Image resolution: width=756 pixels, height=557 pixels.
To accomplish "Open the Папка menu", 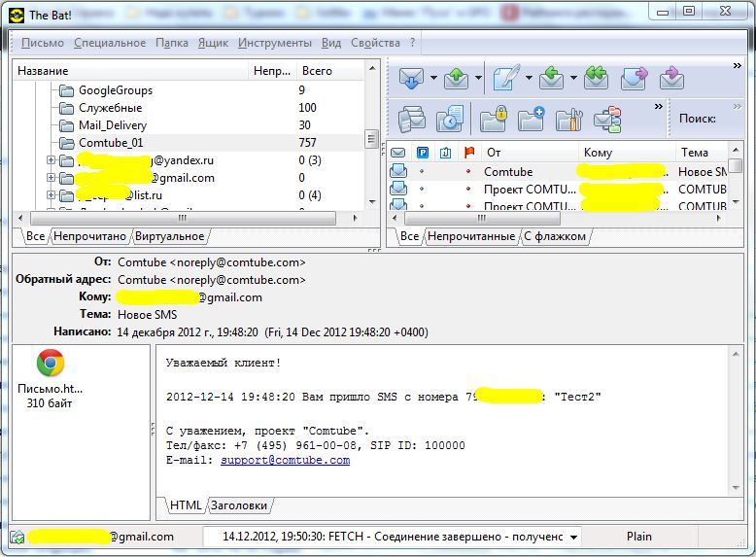I will (x=172, y=43).
